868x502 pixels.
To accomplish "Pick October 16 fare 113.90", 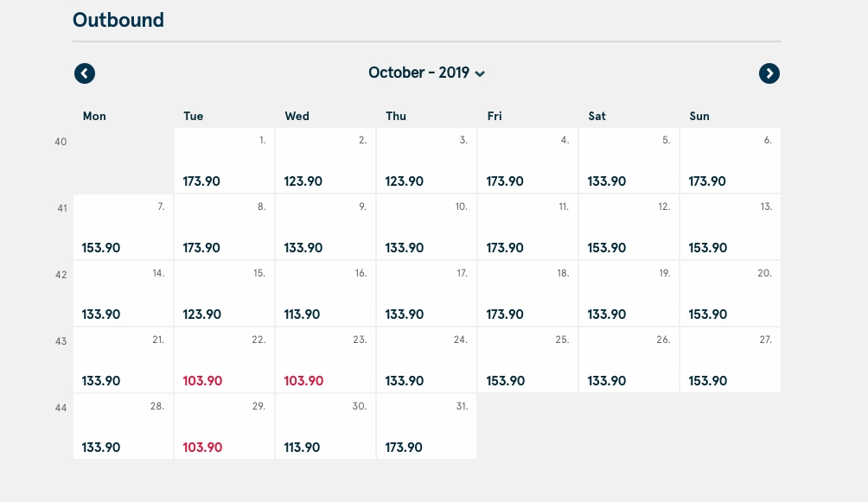I will click(325, 294).
